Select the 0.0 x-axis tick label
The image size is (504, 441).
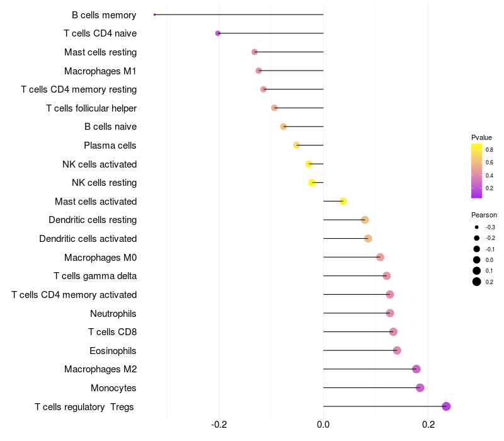click(323, 425)
